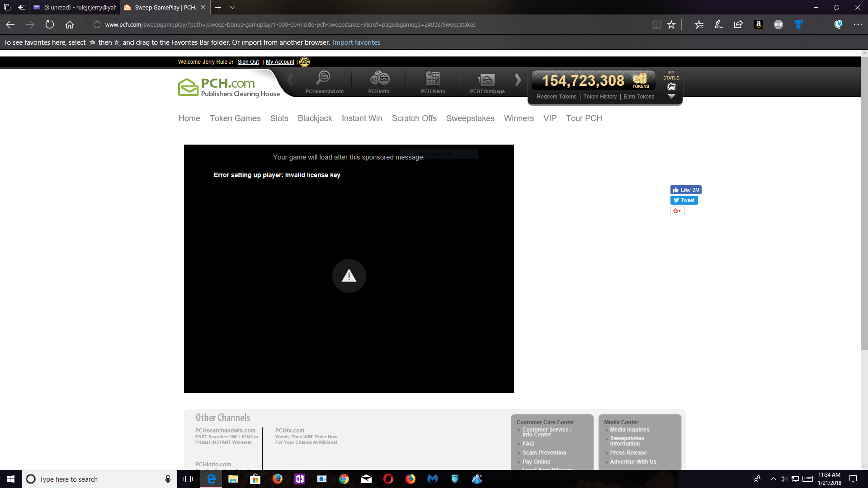Click the taskbar search box
868x488 pixels.
point(99,479)
